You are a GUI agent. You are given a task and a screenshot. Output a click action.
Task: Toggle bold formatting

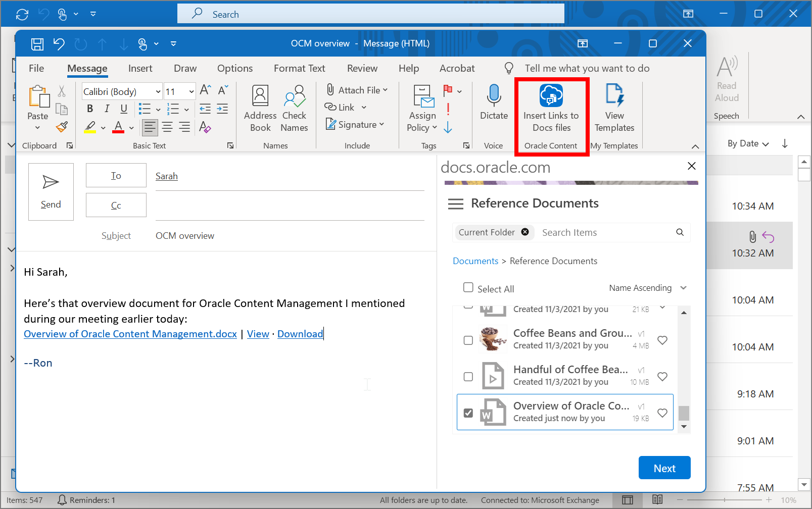[90, 109]
